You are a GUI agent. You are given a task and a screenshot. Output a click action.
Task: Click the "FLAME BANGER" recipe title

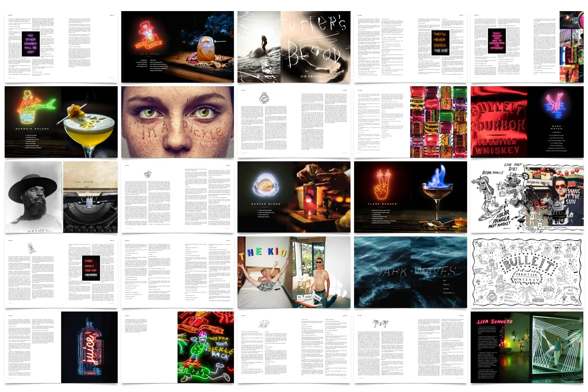pyautogui.click(x=382, y=204)
